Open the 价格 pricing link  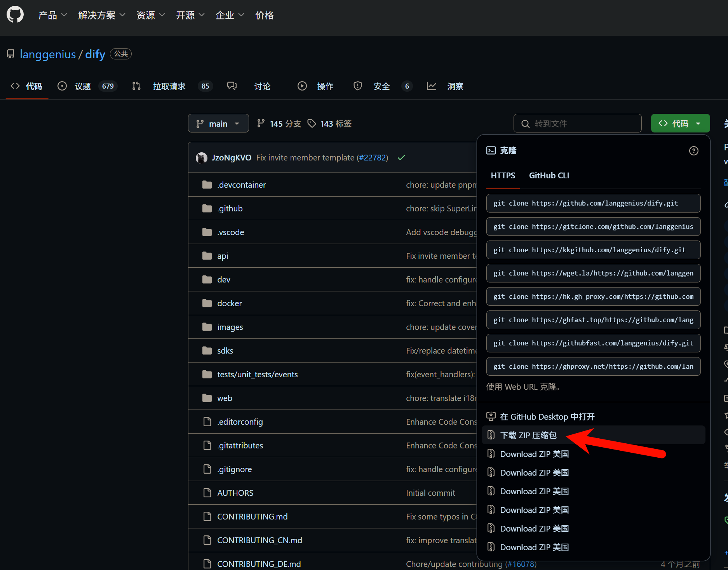pyautogui.click(x=265, y=15)
